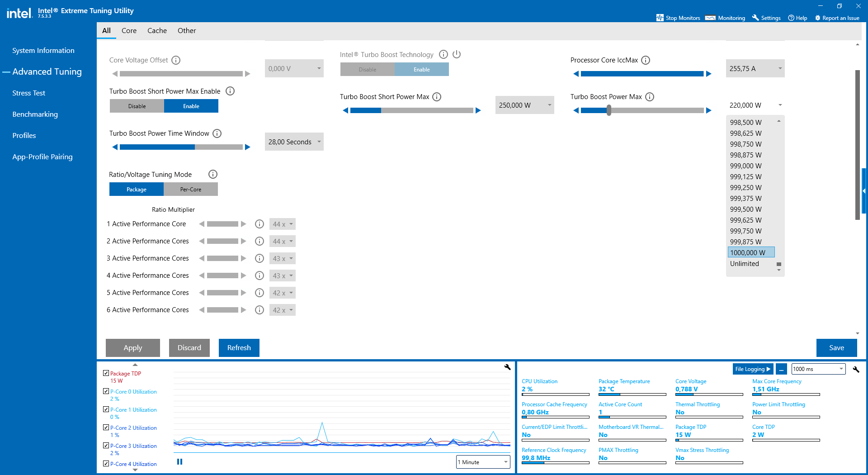Image resolution: width=868 pixels, height=475 pixels.
Task: Open Benchmarking section
Action: [35, 114]
